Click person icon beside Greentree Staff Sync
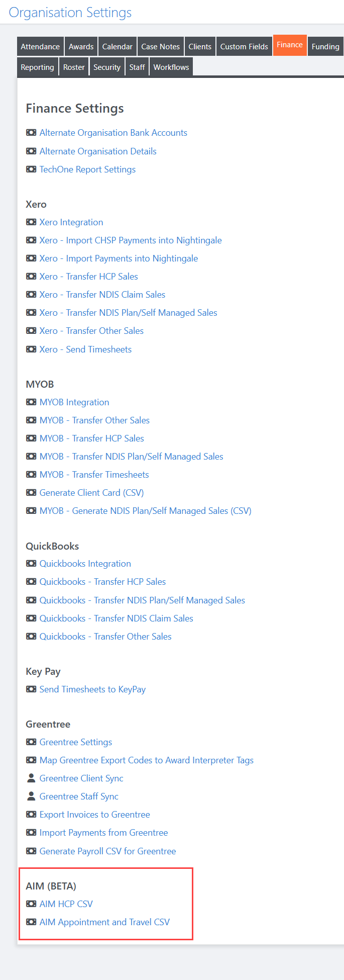 point(31,796)
